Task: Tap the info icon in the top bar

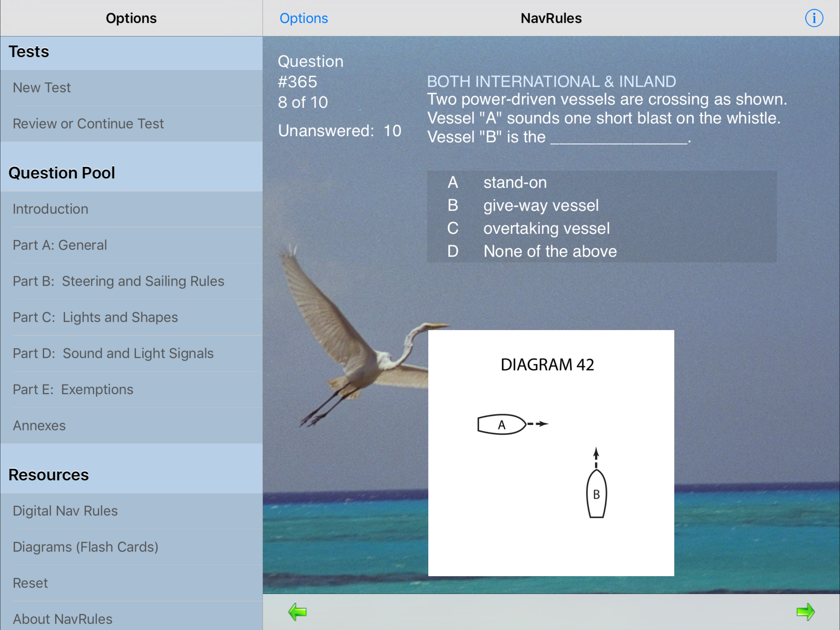Action: tap(814, 18)
